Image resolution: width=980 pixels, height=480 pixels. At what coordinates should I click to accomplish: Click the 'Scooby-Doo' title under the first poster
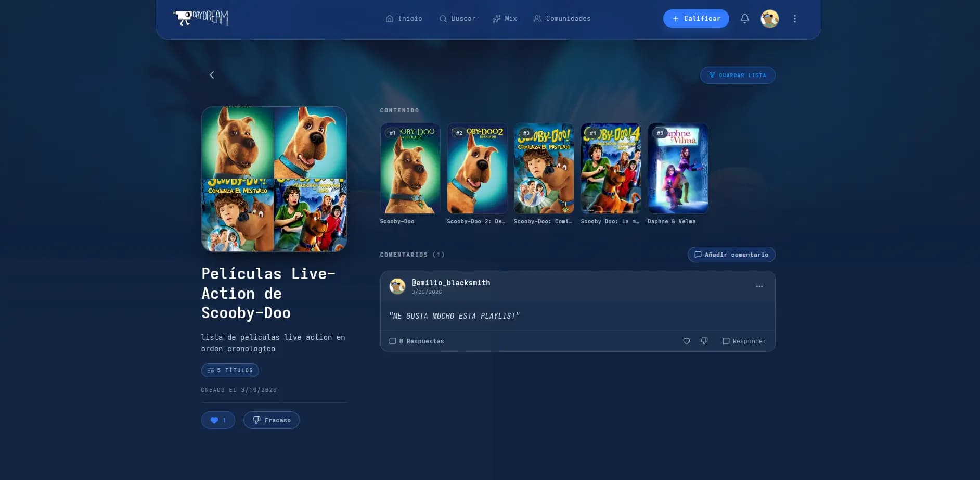(x=397, y=222)
